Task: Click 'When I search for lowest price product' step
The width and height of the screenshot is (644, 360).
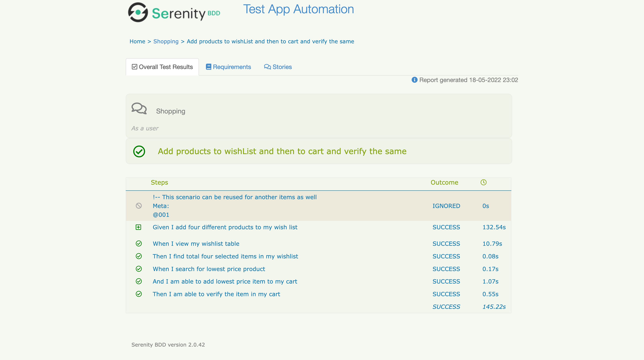Action: [209, 269]
